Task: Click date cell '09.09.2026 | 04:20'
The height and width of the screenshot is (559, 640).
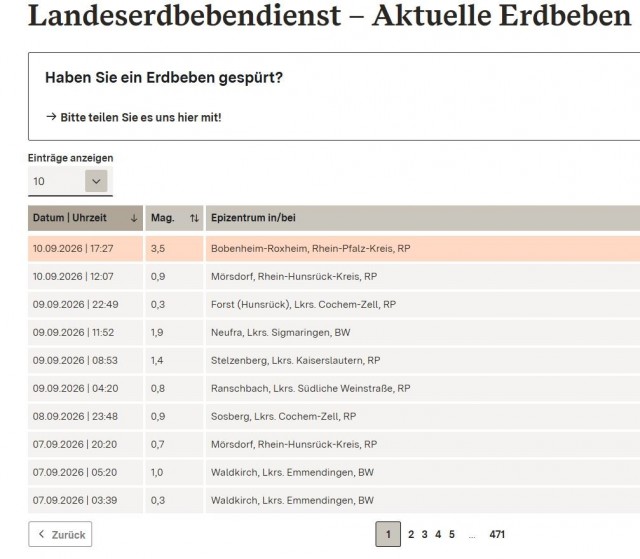Action: [x=85, y=388]
